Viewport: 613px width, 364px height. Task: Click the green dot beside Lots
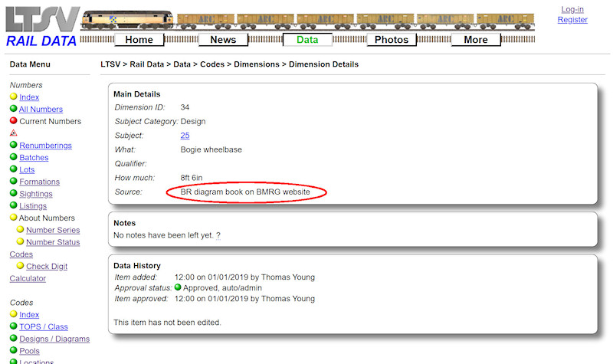14,169
